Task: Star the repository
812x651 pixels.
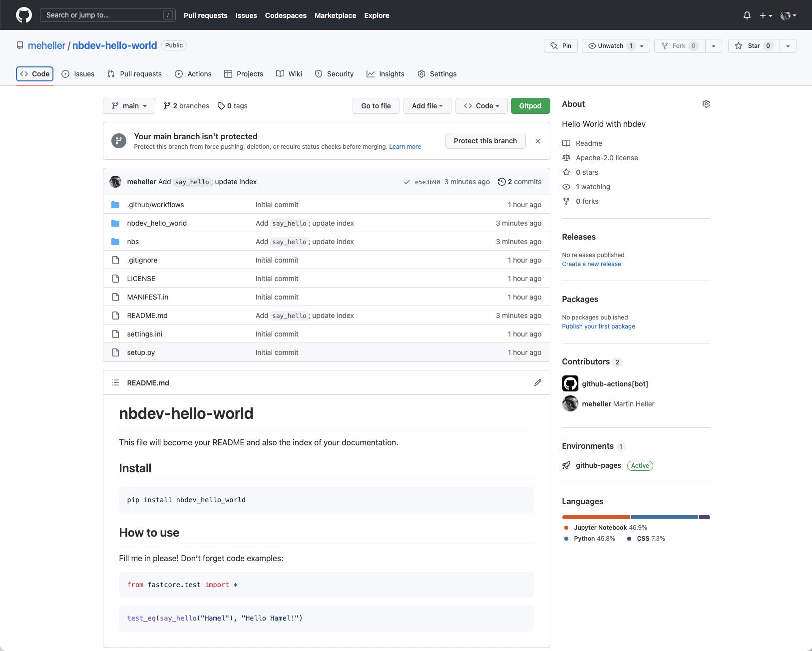Action: 754,46
